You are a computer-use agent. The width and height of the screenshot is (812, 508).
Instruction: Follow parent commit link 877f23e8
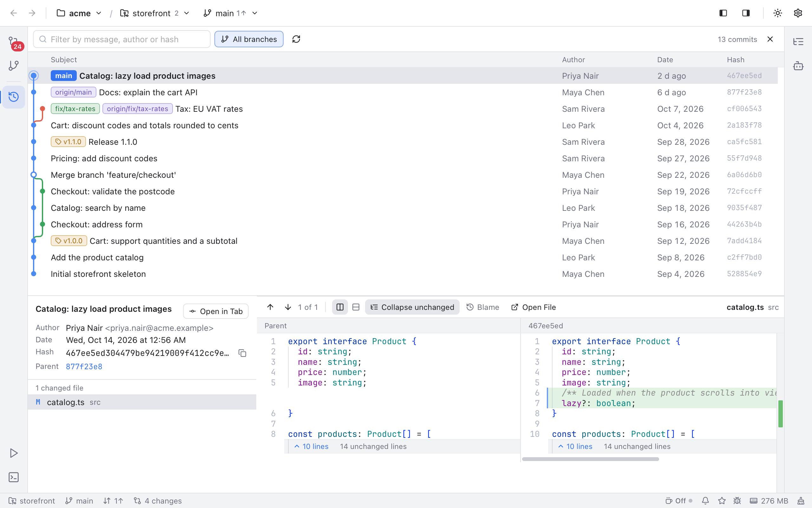tap(84, 366)
